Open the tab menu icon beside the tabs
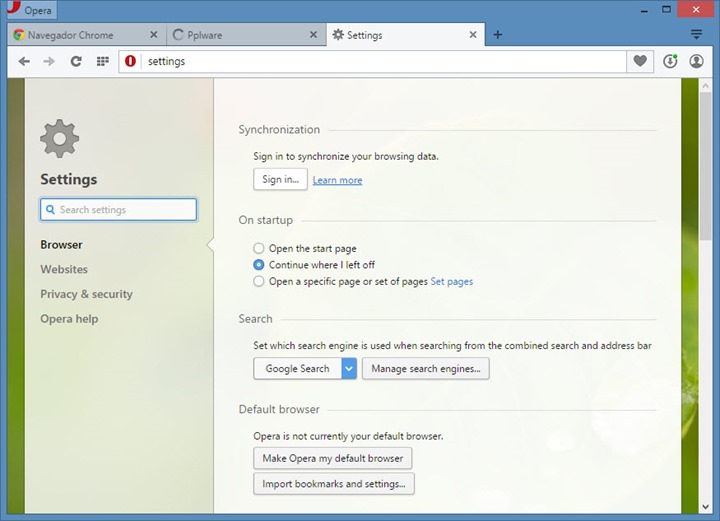The height and width of the screenshot is (521, 720). click(696, 34)
